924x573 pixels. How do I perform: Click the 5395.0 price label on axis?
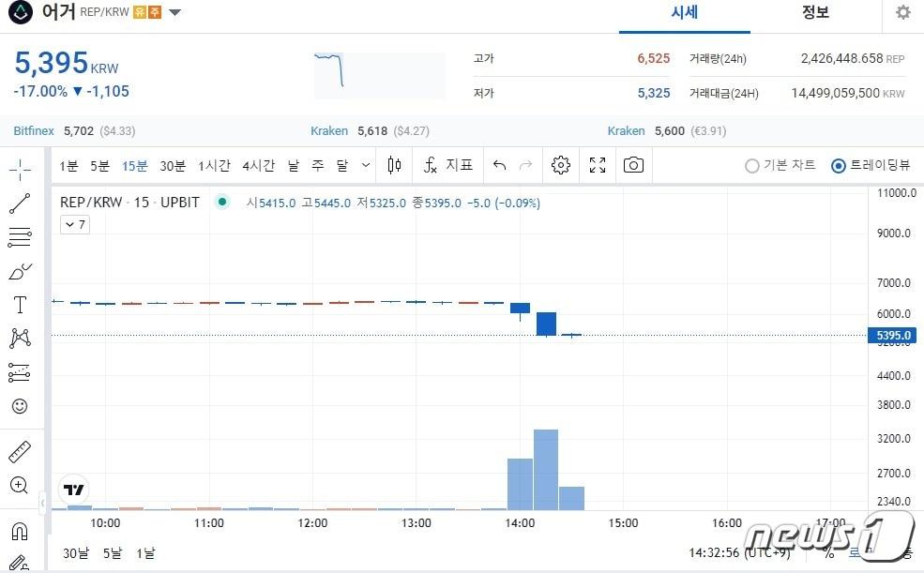[894, 335]
